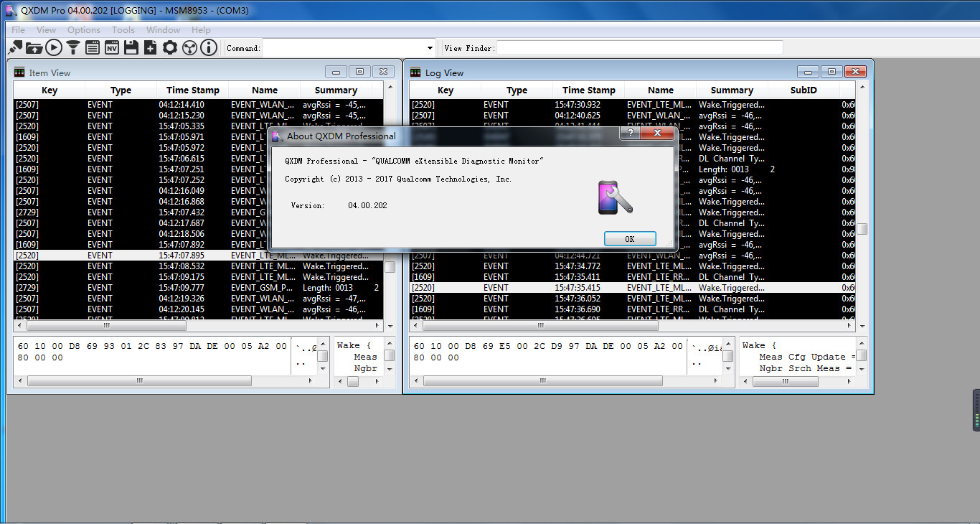Open the port connection tool icon
The height and width of the screenshot is (524, 980).
click(15, 47)
